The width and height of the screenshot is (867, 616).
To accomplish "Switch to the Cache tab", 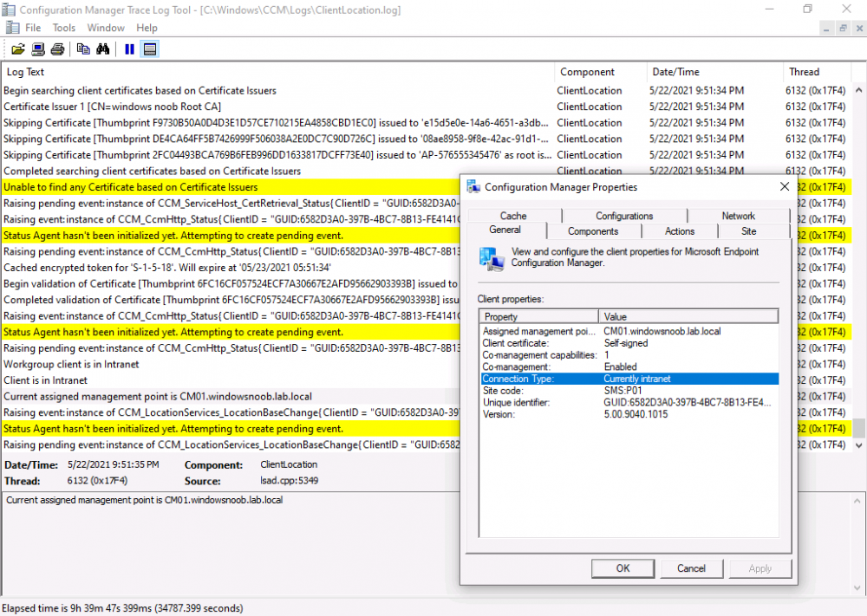I will click(x=513, y=216).
